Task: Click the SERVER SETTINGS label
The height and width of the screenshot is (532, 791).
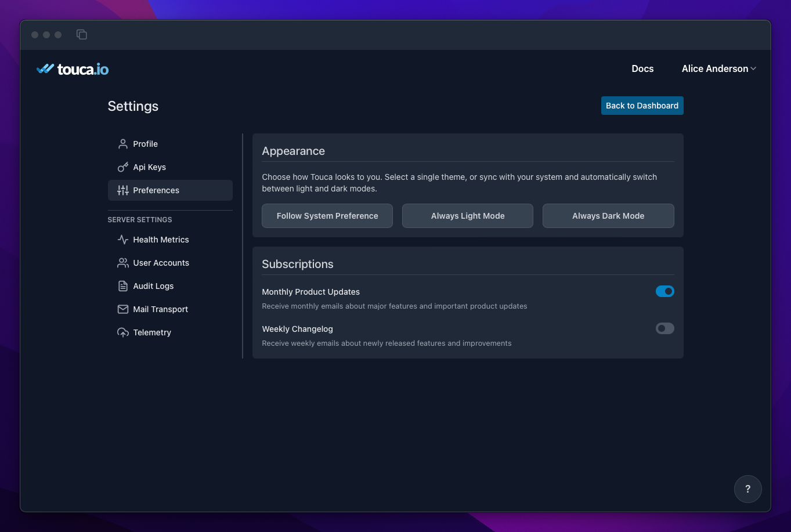Action: 140,220
